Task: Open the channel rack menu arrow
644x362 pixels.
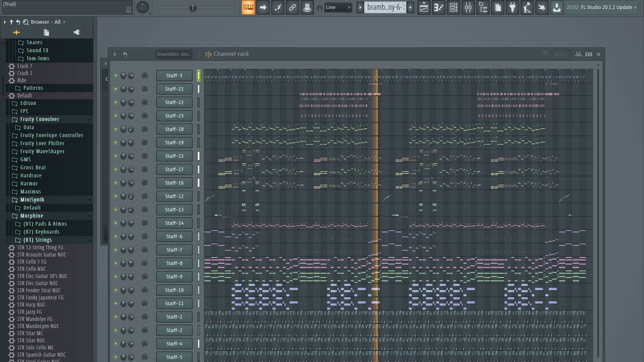Action: (115, 54)
